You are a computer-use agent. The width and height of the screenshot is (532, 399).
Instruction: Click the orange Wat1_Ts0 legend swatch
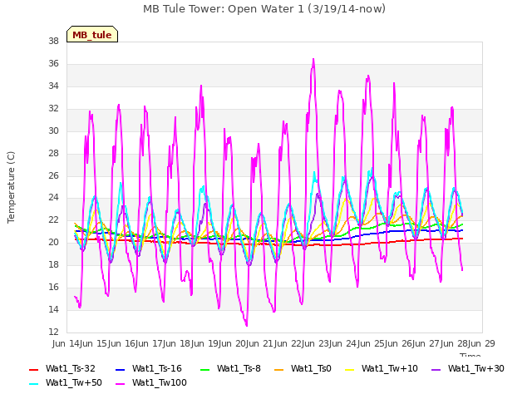[279, 369]
